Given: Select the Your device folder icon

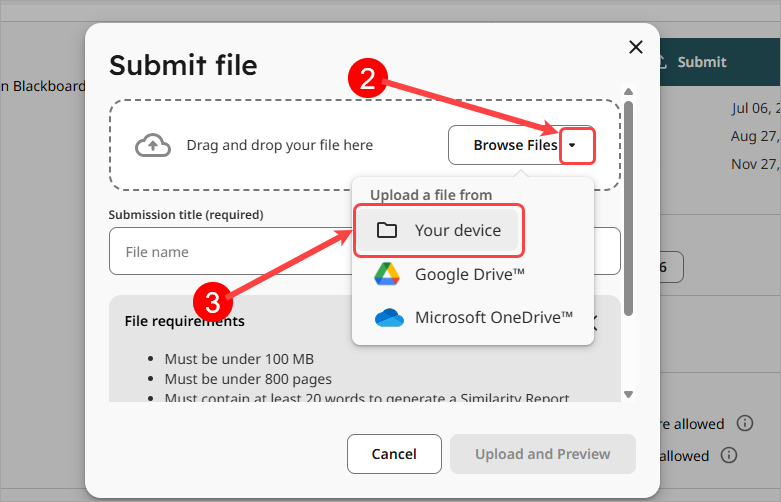Looking at the screenshot, I should [387, 230].
